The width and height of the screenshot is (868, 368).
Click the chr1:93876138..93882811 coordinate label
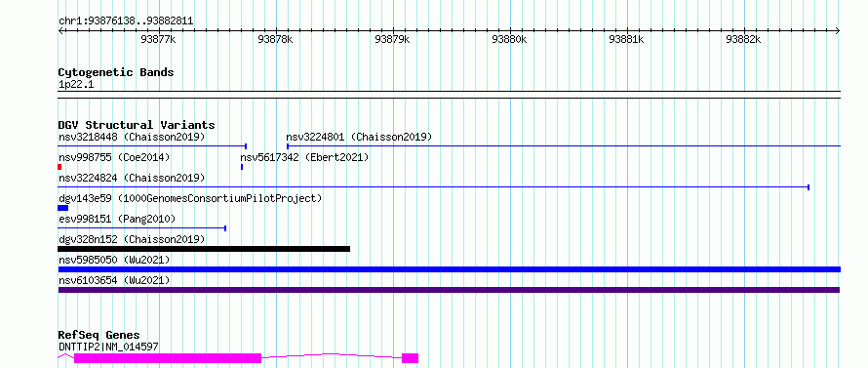[126, 21]
